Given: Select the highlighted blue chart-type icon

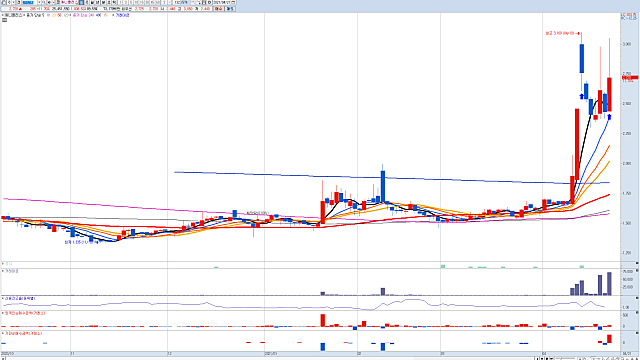Looking at the screenshot, I should [x=81, y=2].
